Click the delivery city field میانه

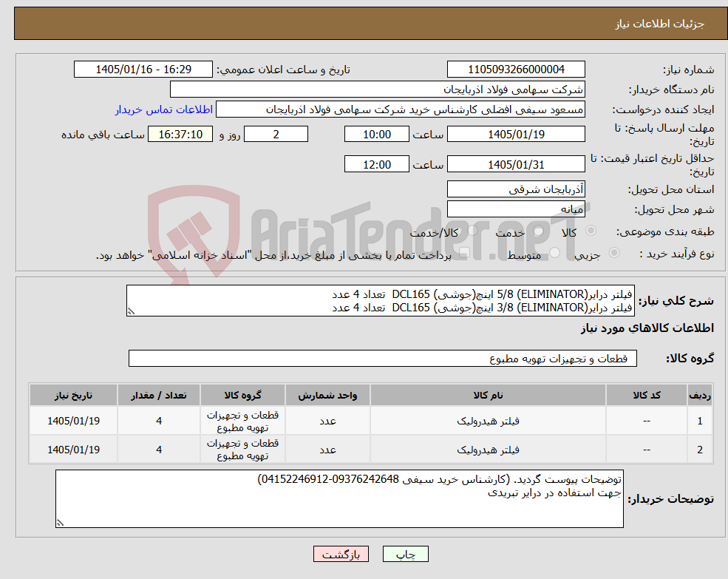point(516,209)
